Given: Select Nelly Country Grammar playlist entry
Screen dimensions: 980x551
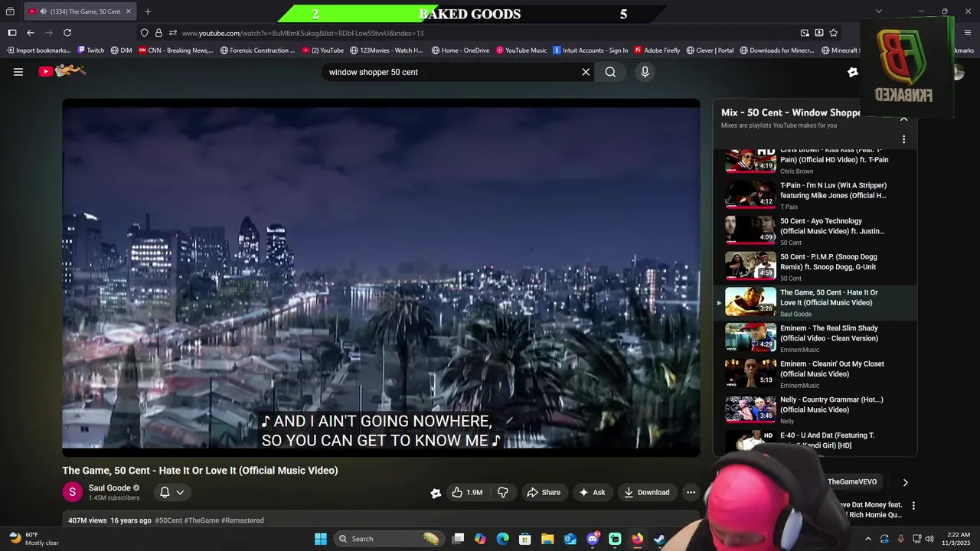Looking at the screenshot, I should (x=815, y=409).
